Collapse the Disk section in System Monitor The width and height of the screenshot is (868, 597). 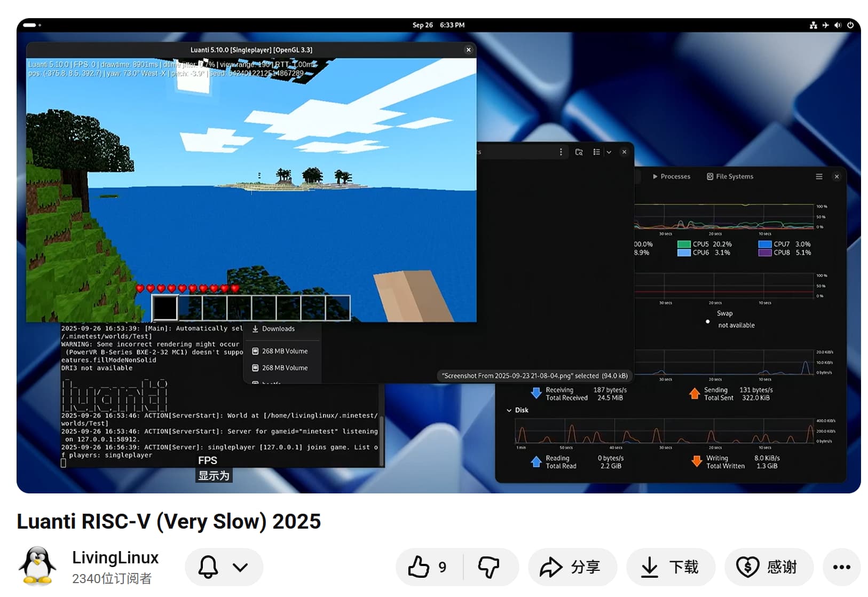(x=509, y=410)
